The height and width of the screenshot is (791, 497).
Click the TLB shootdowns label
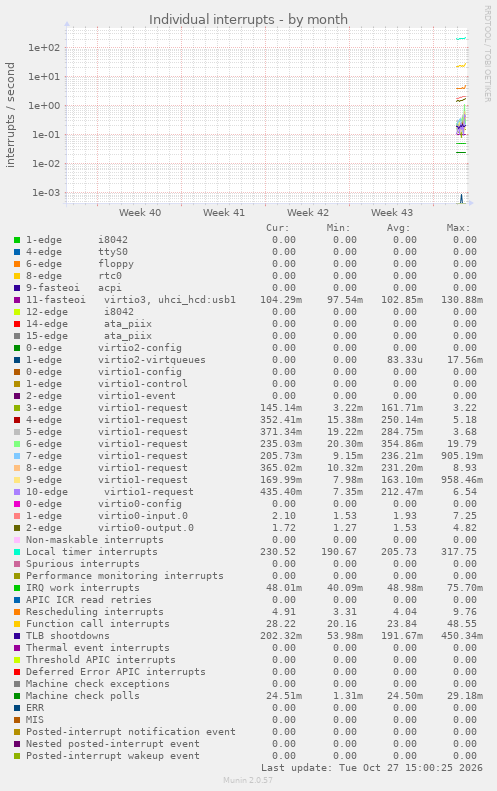coord(68,636)
